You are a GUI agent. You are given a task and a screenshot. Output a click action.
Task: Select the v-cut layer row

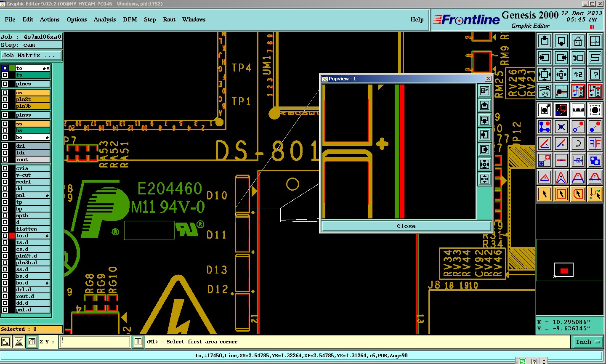pyautogui.click(x=32, y=175)
